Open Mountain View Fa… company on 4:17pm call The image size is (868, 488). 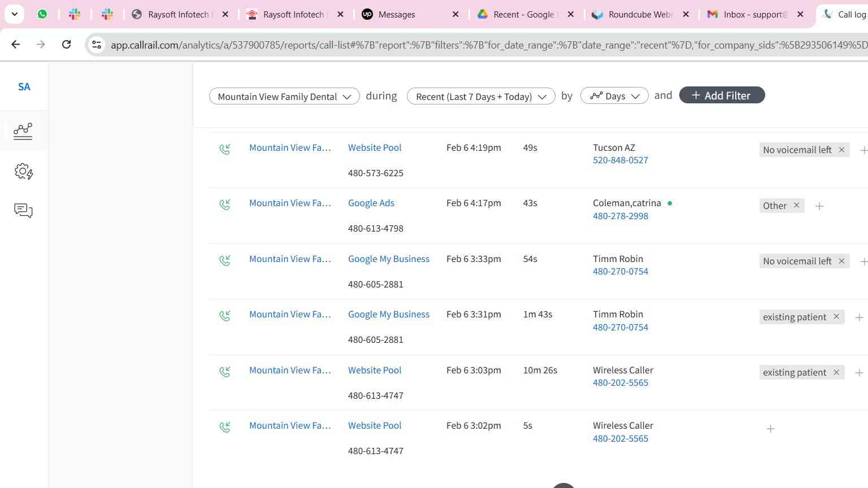(290, 203)
